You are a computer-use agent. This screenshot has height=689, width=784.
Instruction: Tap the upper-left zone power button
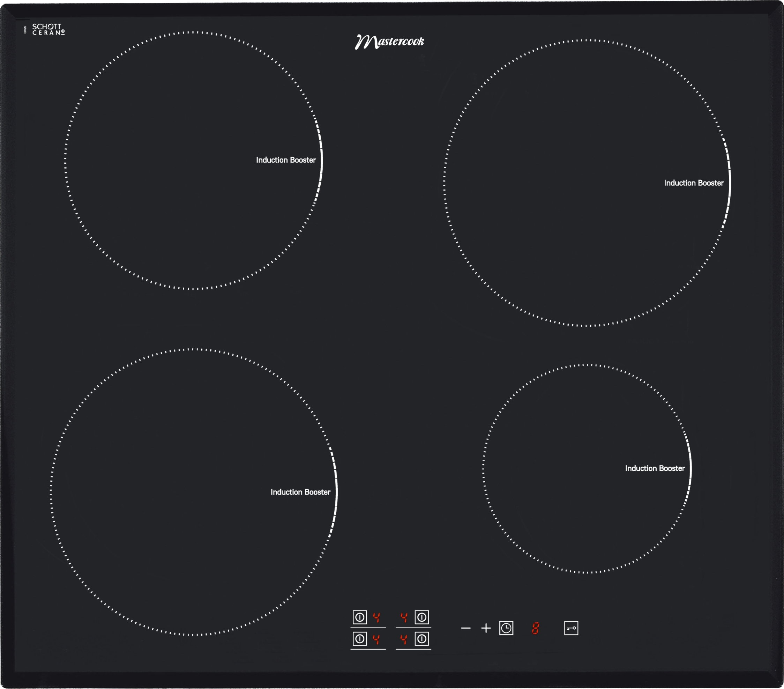[x=360, y=617]
